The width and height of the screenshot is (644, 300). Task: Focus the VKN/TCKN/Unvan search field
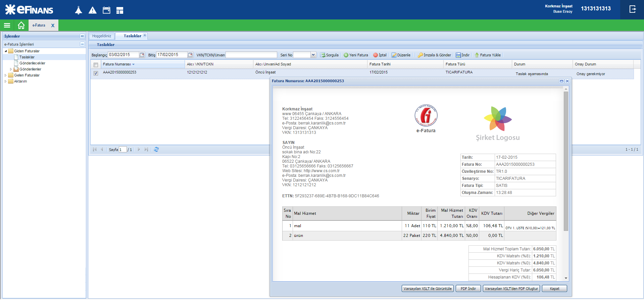(x=251, y=55)
